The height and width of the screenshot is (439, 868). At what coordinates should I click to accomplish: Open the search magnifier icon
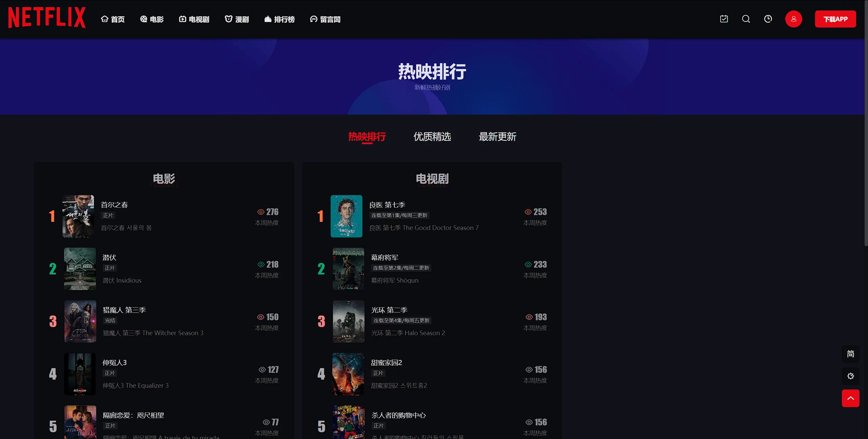coord(746,19)
